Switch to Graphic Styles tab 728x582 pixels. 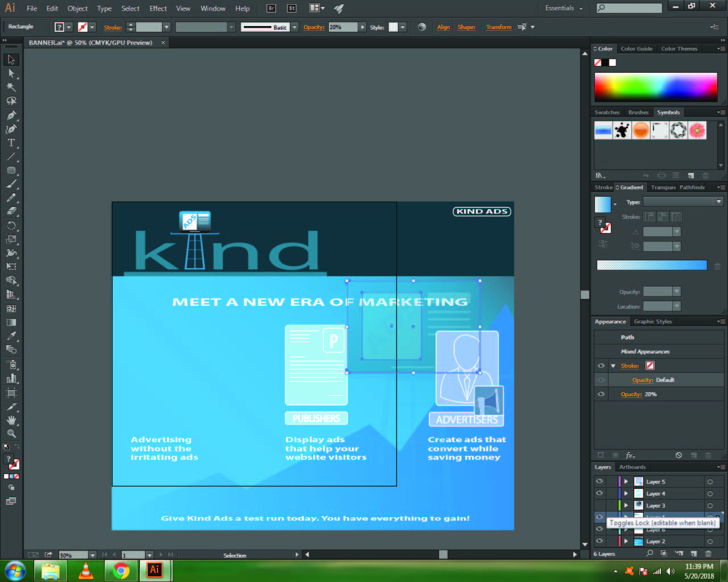tap(653, 322)
